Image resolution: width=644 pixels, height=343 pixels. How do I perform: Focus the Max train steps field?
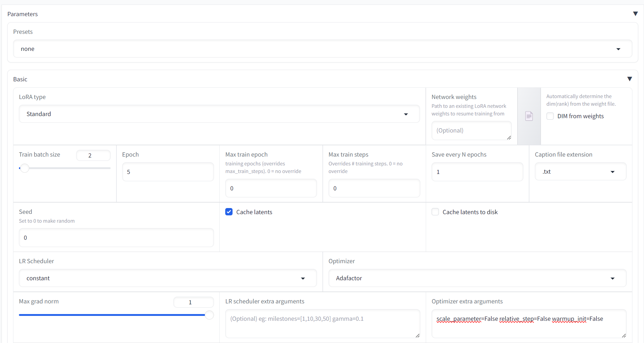(x=374, y=188)
